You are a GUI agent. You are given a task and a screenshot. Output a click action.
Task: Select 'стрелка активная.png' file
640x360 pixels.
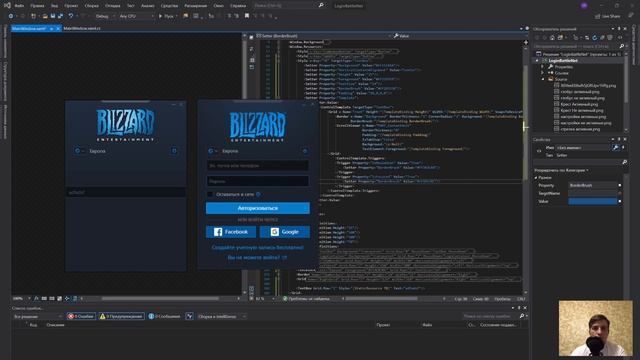(580, 129)
